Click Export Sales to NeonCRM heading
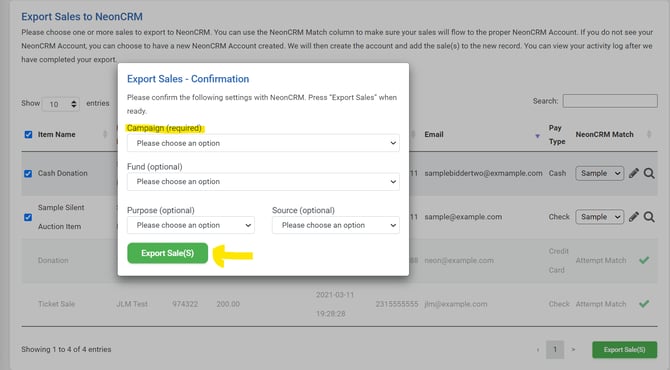 [82, 17]
